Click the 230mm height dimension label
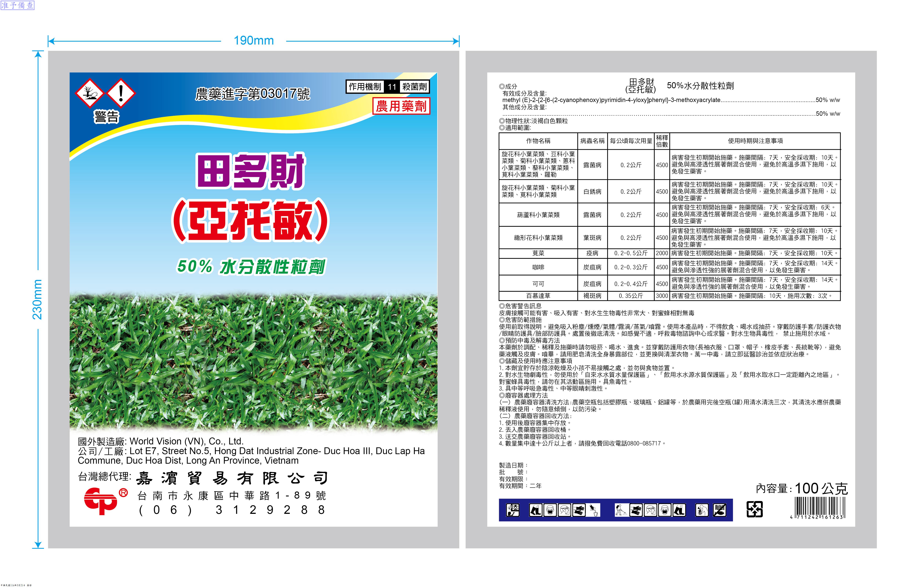The height and width of the screenshot is (588, 909). point(37,299)
